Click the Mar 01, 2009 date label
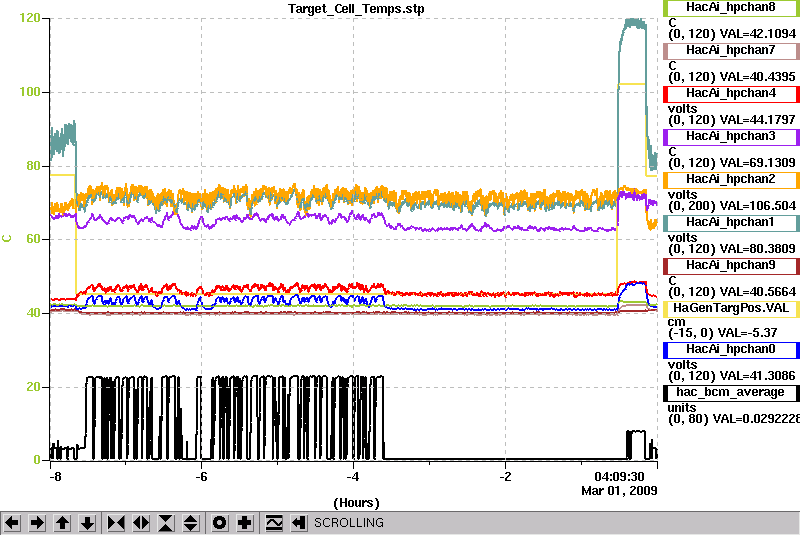This screenshot has width=800, height=535. pos(619,491)
